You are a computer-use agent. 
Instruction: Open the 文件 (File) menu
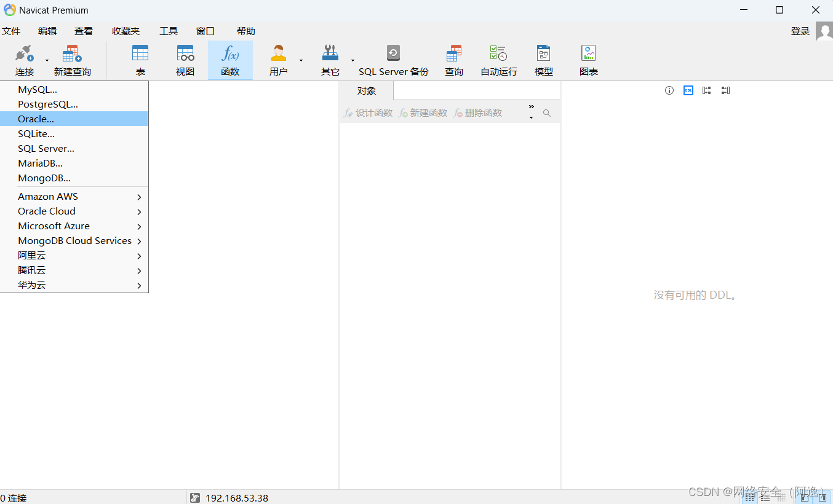point(11,31)
